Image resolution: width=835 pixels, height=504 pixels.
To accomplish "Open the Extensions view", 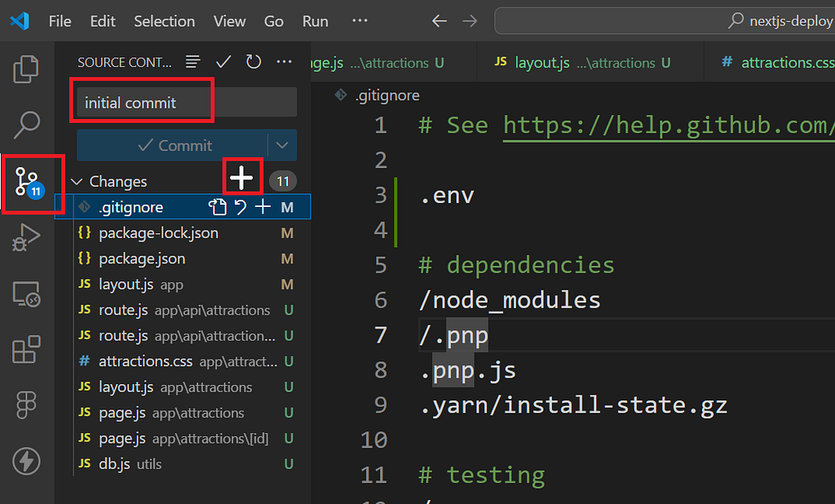I will (25, 350).
